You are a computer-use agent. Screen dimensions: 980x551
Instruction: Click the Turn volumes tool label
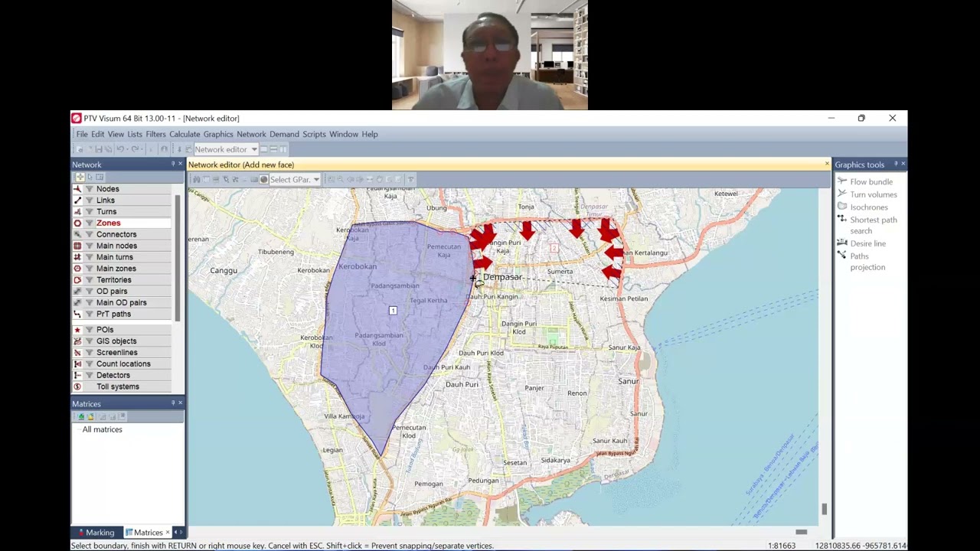pyautogui.click(x=873, y=194)
